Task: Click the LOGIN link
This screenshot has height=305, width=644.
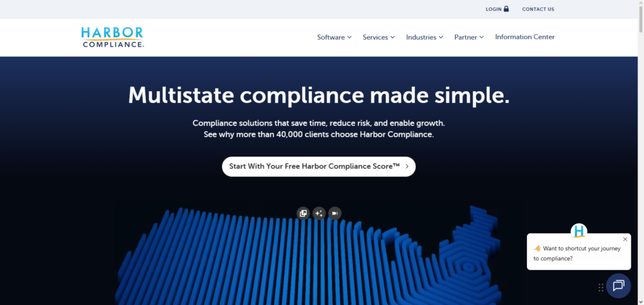Action: [494, 9]
